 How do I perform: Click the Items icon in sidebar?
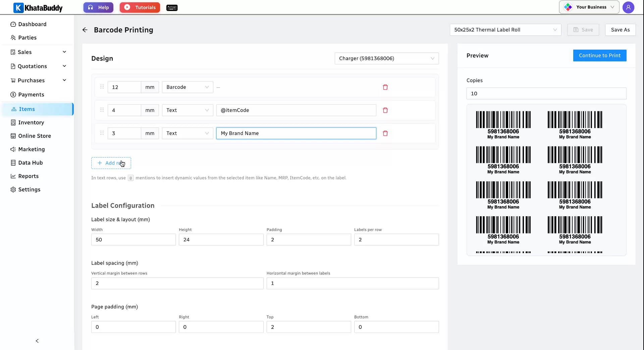point(14,109)
